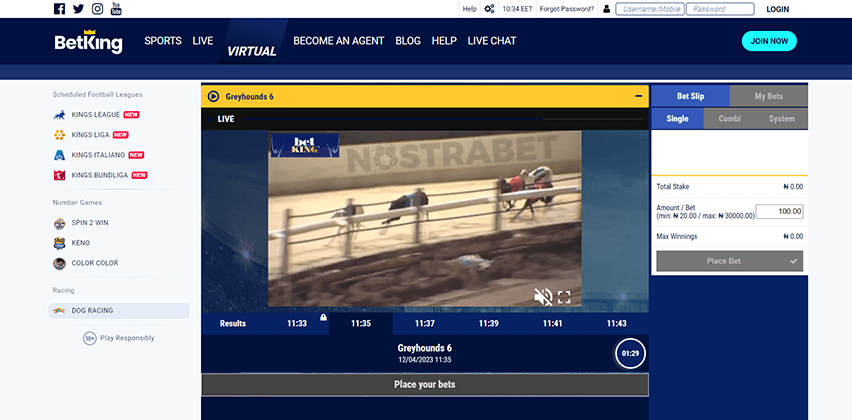The height and width of the screenshot is (420, 852).
Task: Open Become an Agent page
Action: click(x=339, y=41)
